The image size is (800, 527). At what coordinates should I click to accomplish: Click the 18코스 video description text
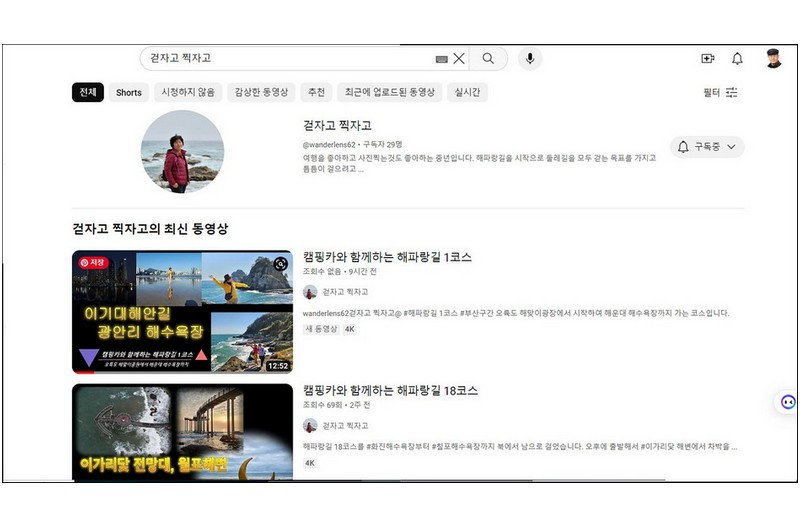click(x=520, y=446)
